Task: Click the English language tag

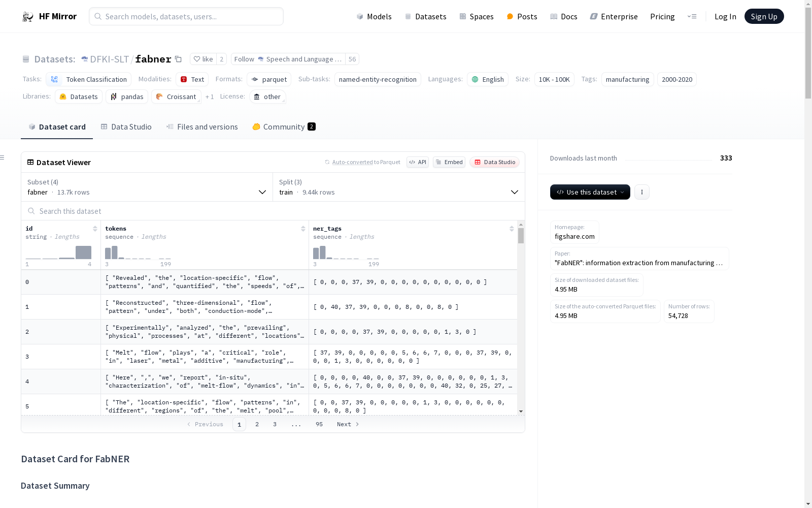Action: (x=488, y=79)
